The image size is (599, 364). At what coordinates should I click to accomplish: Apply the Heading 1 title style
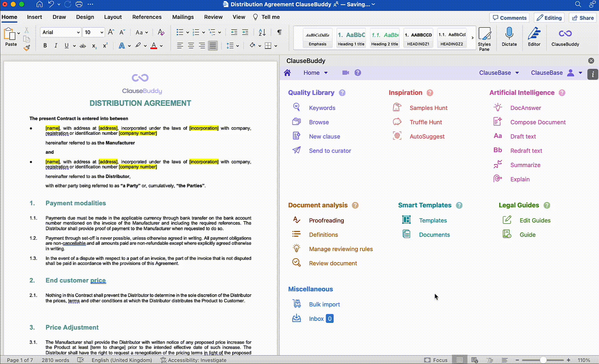[351, 38]
